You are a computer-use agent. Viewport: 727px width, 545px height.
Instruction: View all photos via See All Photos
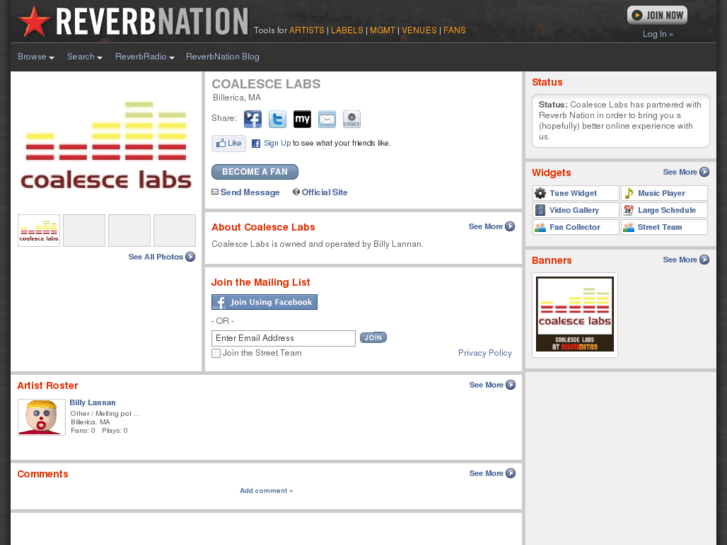pyautogui.click(x=161, y=257)
